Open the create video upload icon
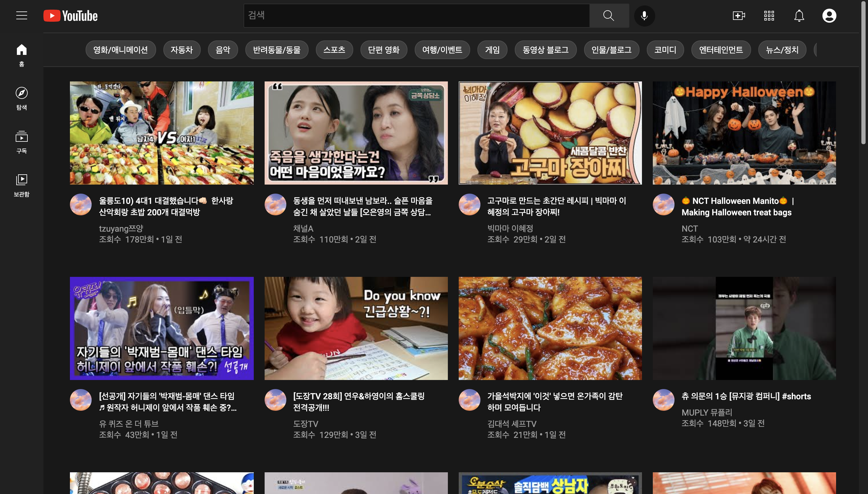 point(739,15)
